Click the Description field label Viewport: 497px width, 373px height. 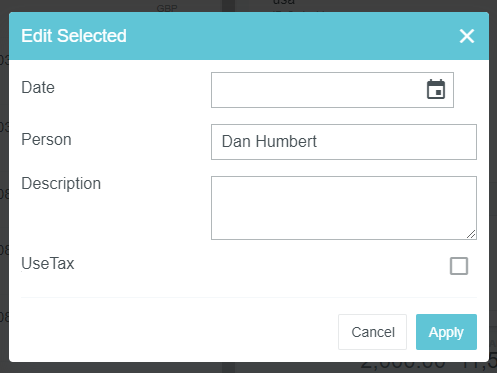pos(61,183)
